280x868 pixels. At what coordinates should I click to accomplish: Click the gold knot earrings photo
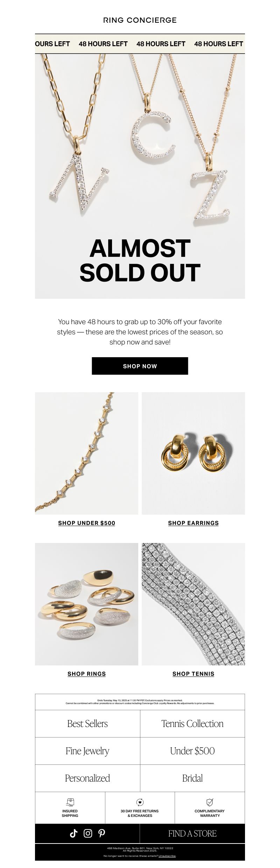[x=193, y=453]
